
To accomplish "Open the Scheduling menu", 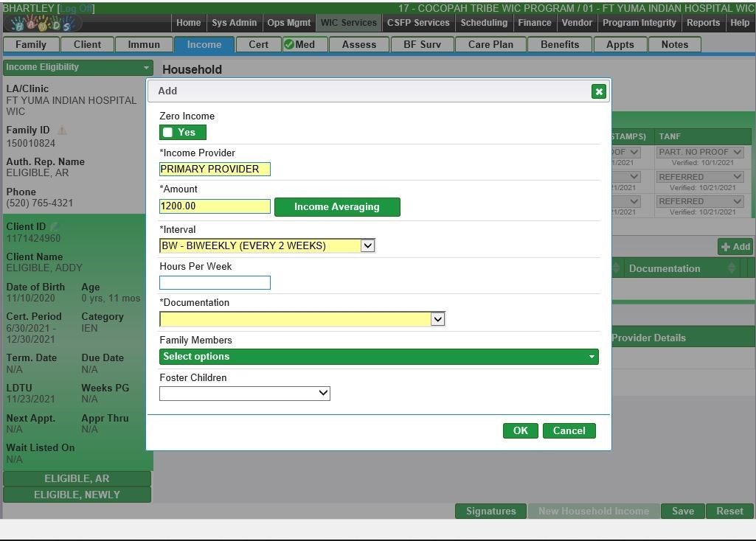I will coord(484,23).
